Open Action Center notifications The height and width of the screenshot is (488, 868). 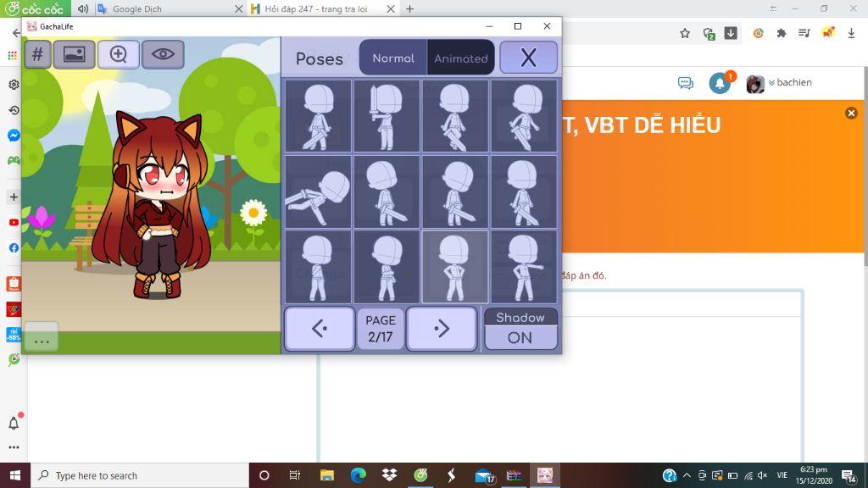849,475
